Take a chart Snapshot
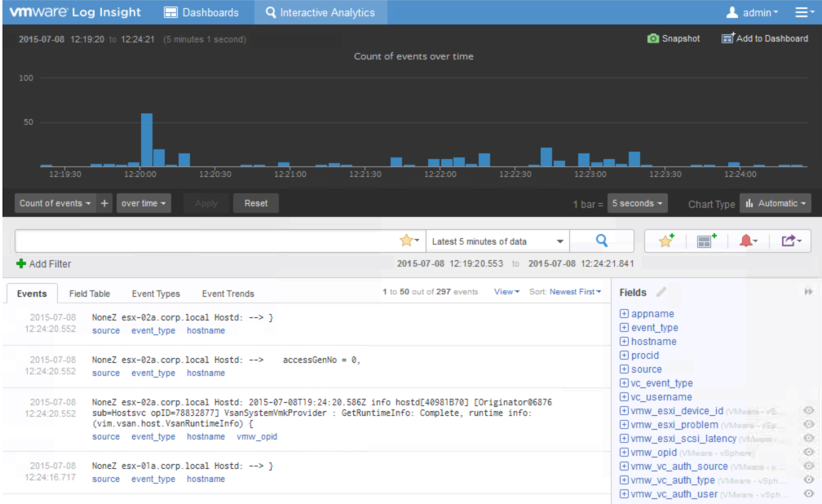The height and width of the screenshot is (504, 822). (674, 38)
